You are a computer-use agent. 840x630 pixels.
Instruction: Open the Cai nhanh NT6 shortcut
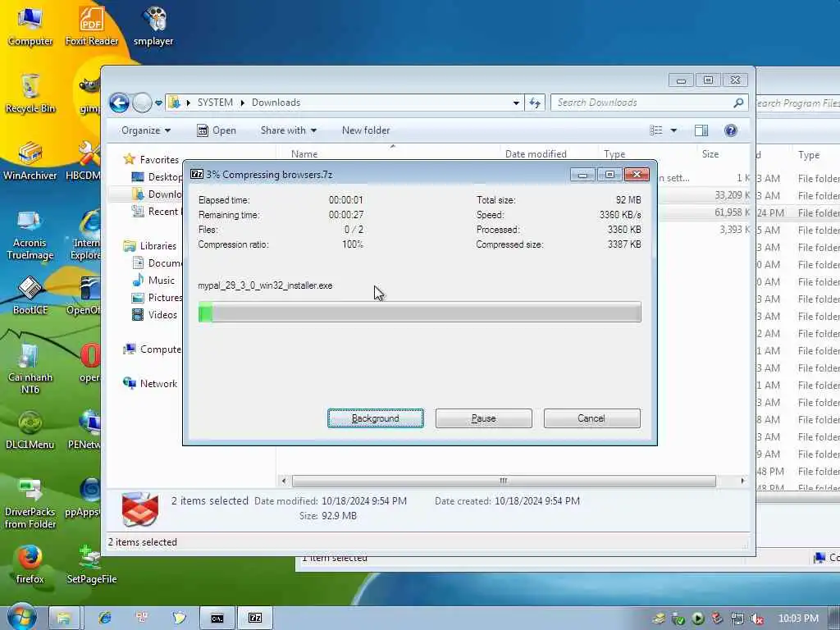click(30, 368)
